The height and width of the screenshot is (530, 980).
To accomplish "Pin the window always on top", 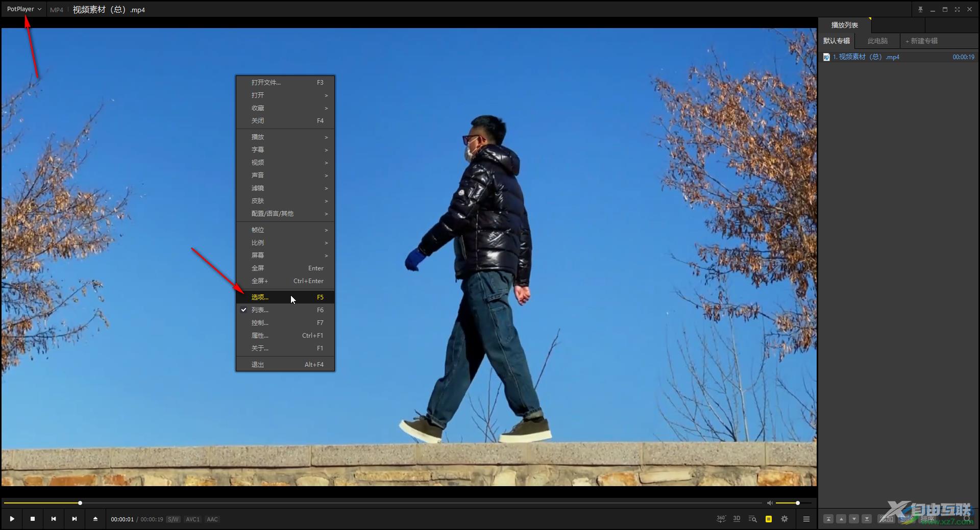I will (x=920, y=9).
